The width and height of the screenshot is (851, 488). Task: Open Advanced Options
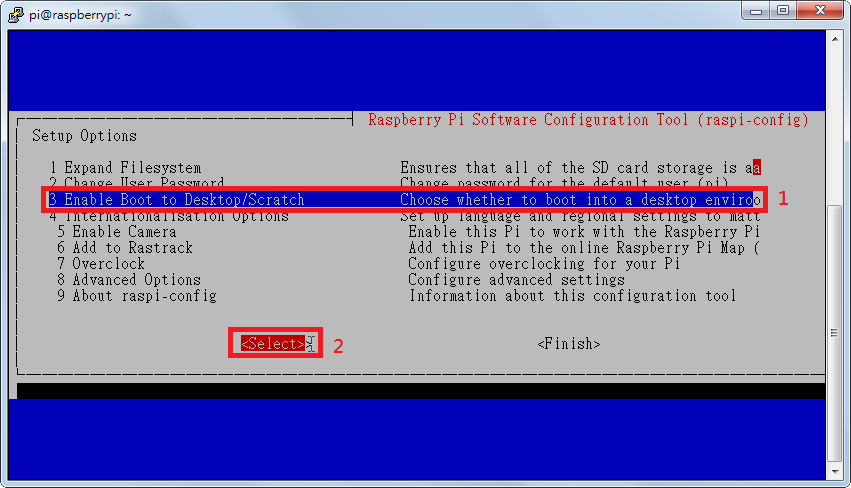pyautogui.click(x=136, y=280)
